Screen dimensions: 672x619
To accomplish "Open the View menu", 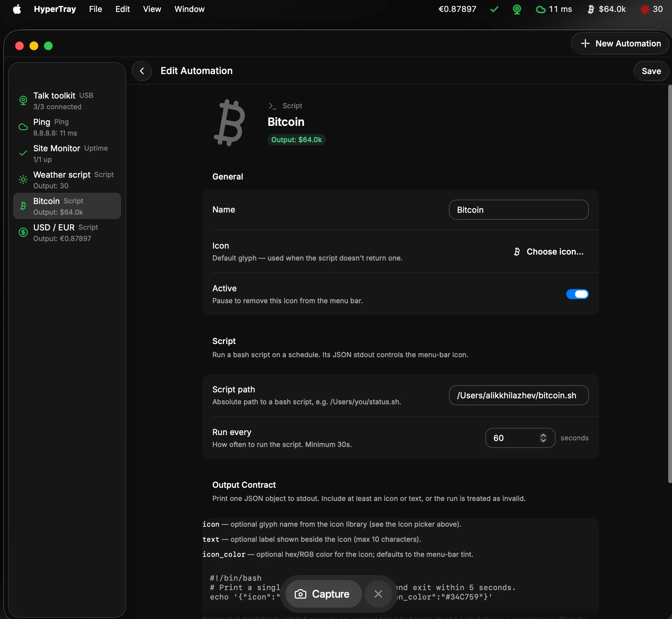I will pyautogui.click(x=152, y=9).
